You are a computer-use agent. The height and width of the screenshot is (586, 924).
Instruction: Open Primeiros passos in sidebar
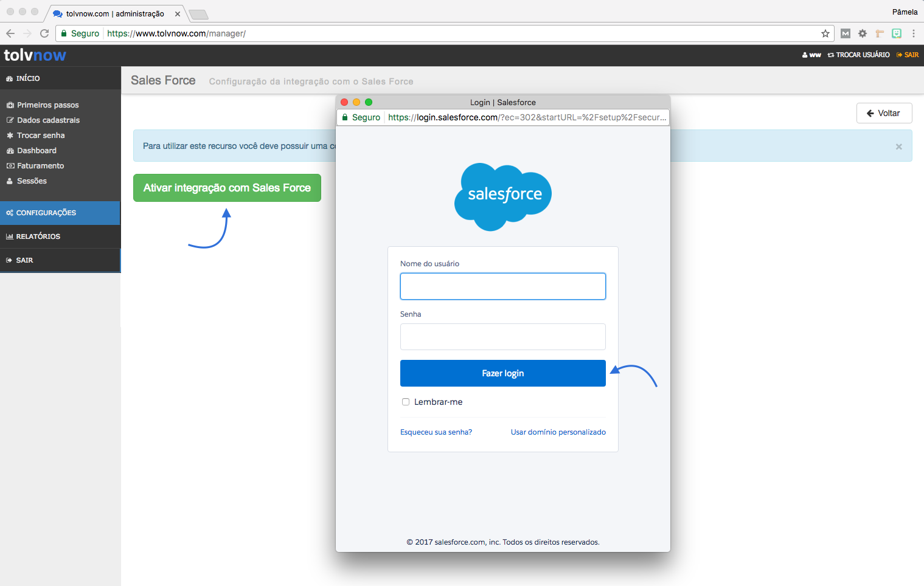43,105
